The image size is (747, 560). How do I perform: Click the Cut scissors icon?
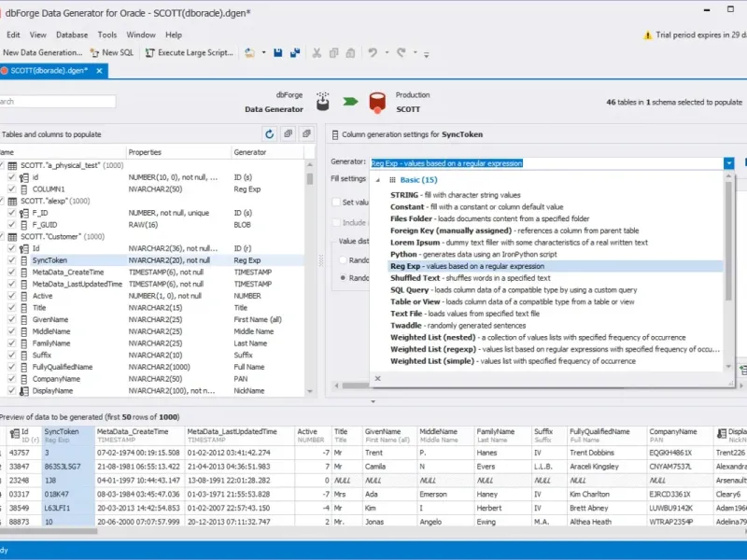tap(317, 53)
